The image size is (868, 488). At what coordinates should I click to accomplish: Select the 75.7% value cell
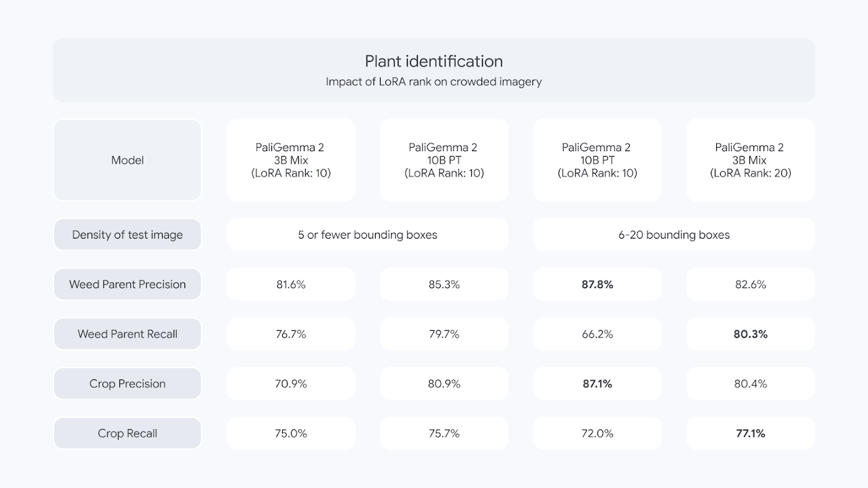coord(444,433)
